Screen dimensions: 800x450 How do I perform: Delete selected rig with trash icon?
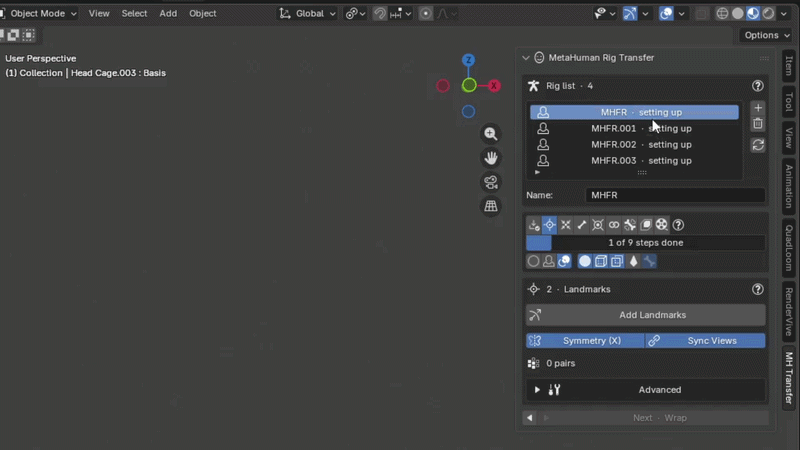pyautogui.click(x=758, y=123)
